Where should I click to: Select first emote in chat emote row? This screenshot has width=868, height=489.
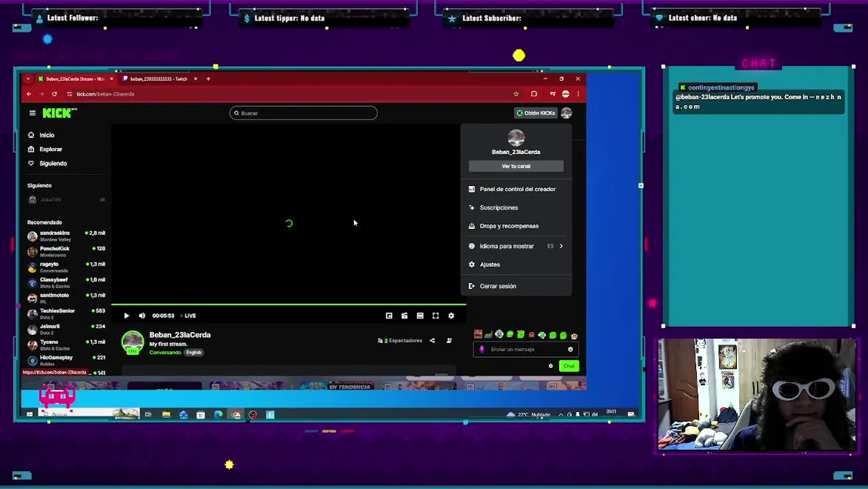pyautogui.click(x=478, y=335)
